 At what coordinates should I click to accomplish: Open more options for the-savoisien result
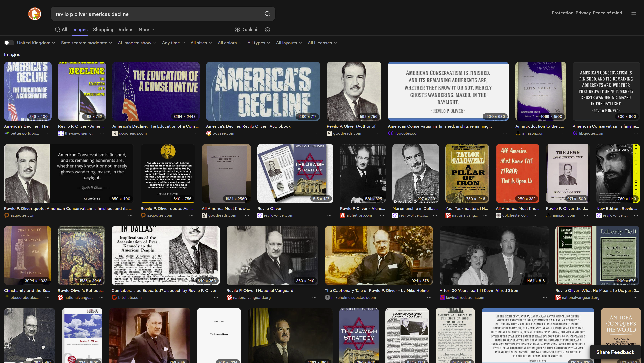click(102, 133)
